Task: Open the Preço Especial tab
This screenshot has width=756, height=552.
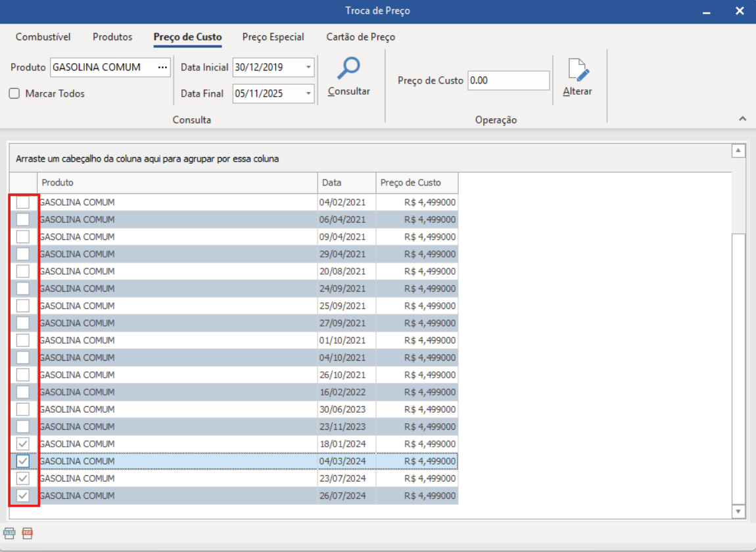Action: coord(273,37)
